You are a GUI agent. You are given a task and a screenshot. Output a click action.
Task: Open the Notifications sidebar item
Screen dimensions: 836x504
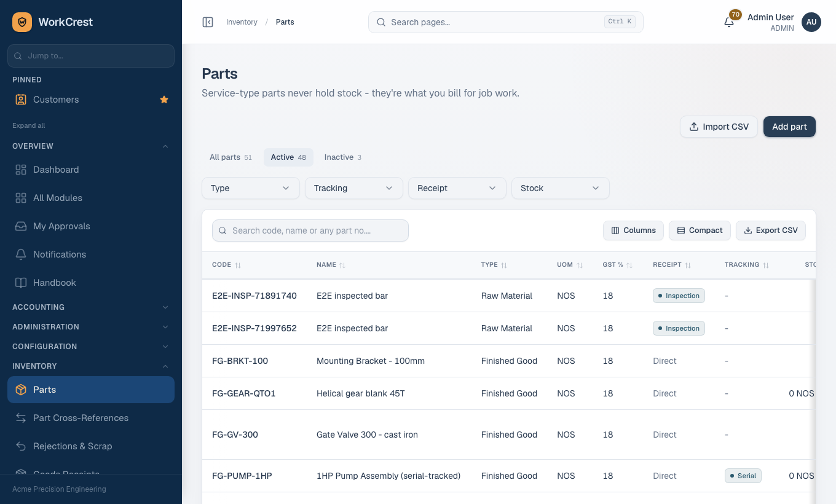[91, 254]
